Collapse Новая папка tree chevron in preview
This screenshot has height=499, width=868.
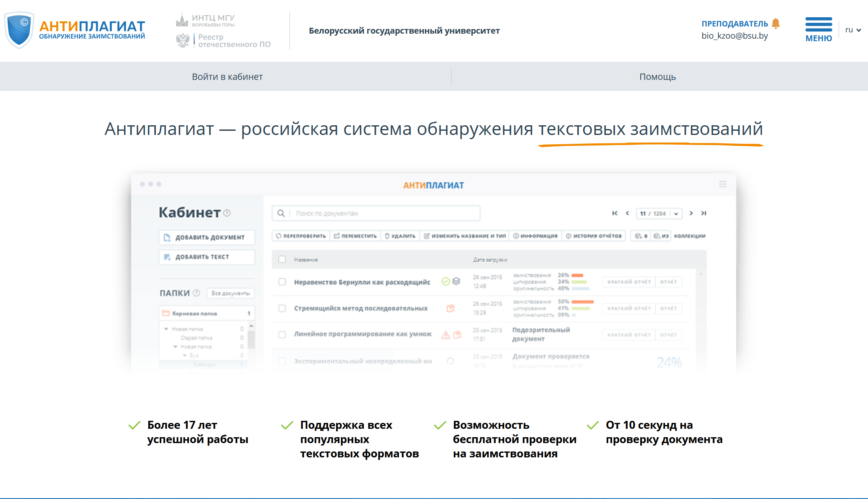click(166, 329)
